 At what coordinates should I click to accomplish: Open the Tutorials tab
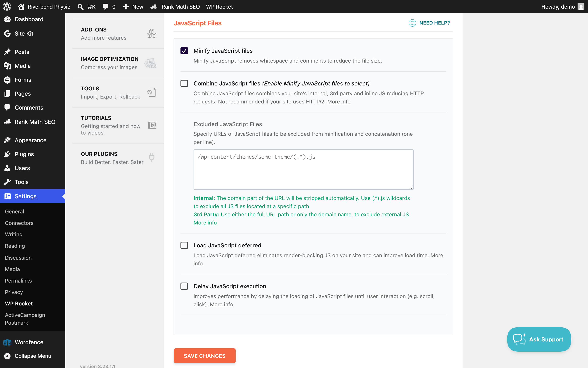[x=118, y=125]
